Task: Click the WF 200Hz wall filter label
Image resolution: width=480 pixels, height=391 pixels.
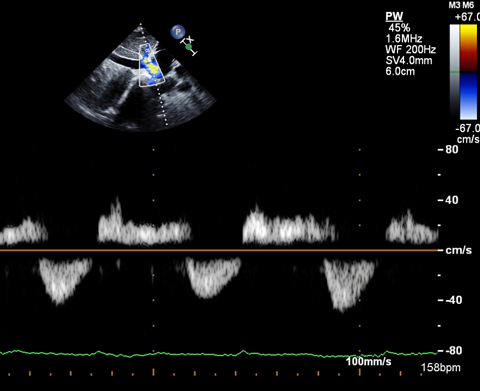Action: pyautogui.click(x=410, y=49)
